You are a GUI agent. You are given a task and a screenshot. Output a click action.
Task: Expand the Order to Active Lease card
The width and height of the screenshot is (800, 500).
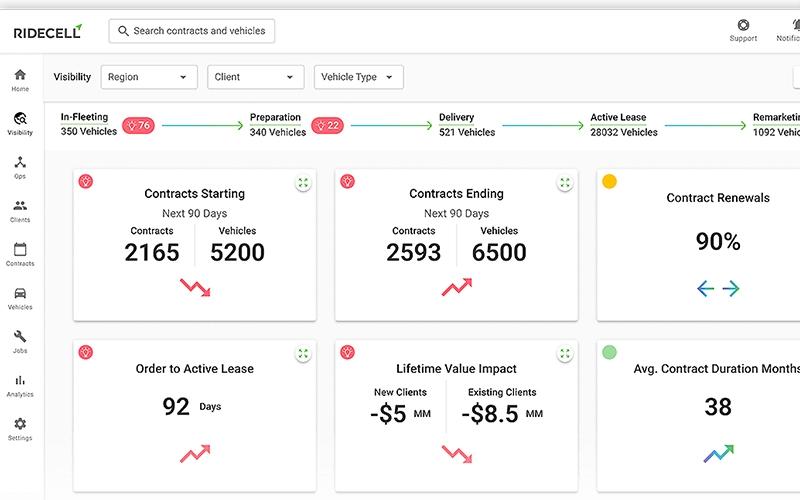click(x=303, y=353)
